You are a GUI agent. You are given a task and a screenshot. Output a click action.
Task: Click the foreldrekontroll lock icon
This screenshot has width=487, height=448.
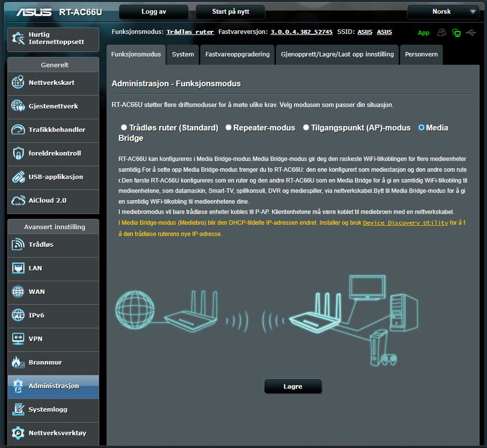(18, 153)
